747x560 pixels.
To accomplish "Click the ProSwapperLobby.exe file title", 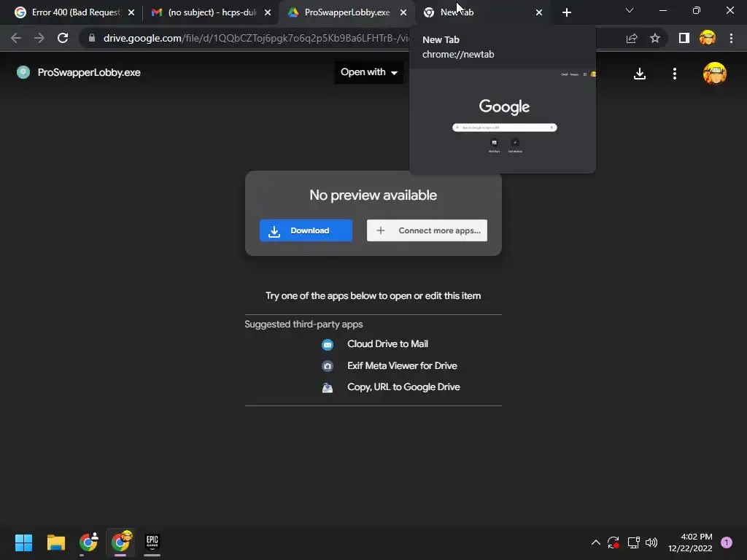I will click(x=89, y=72).
